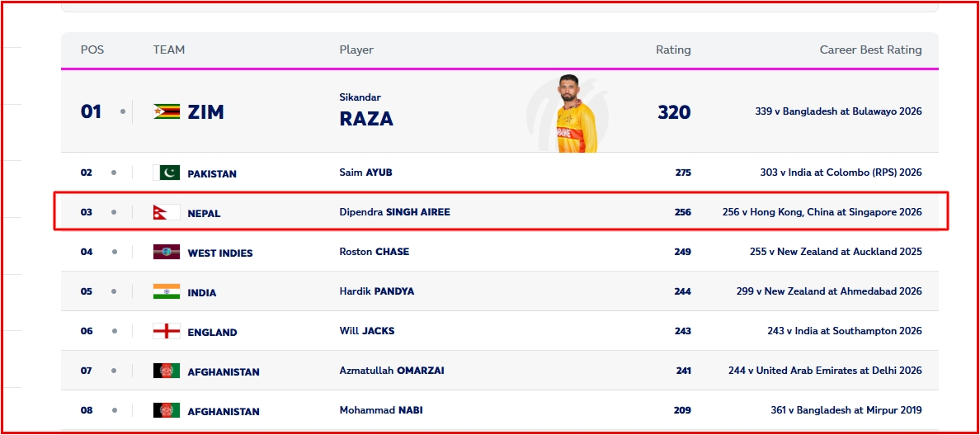
Task: Click the Pakistan flag icon
Action: [167, 173]
